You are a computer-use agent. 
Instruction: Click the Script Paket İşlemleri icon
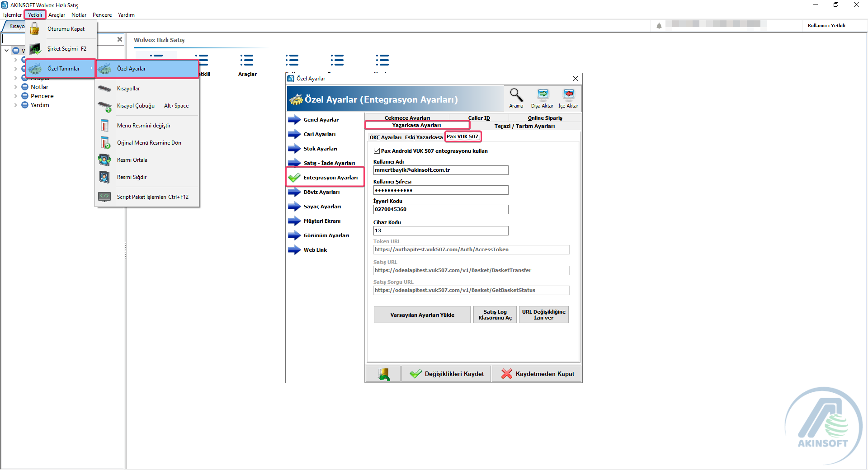104,197
